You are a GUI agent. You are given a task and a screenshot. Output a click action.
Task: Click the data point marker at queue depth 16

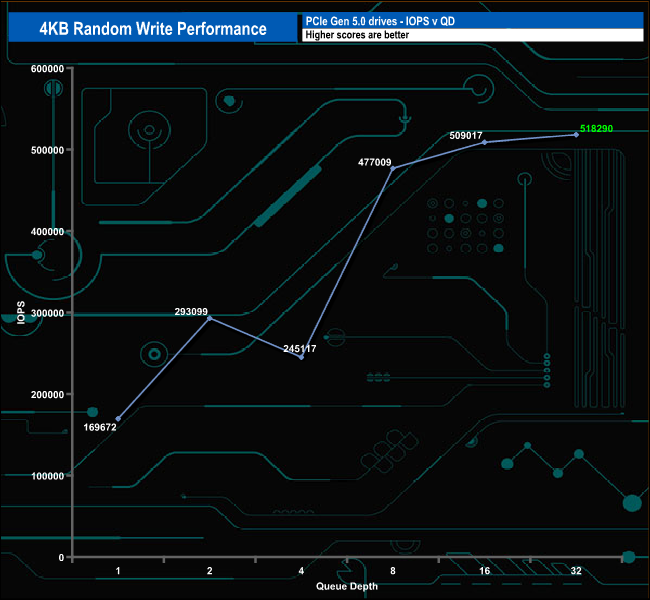(485, 142)
